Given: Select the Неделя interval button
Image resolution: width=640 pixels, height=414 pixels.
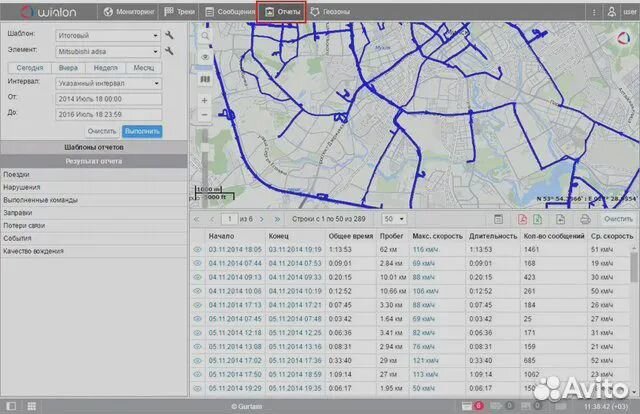Looking at the screenshot, I should pos(105,68).
